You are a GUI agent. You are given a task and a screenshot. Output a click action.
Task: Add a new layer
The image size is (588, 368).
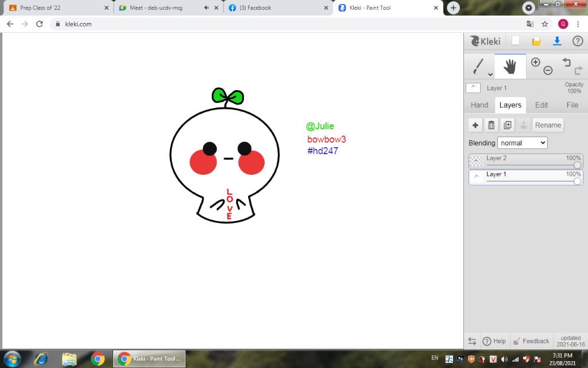(x=475, y=125)
